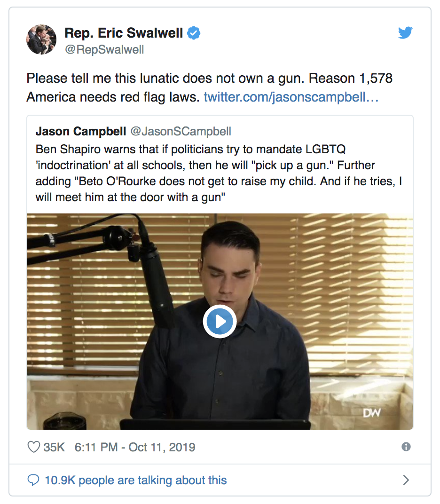Like the tweet with the heart icon
The width and height of the screenshot is (440, 504).
point(34,447)
